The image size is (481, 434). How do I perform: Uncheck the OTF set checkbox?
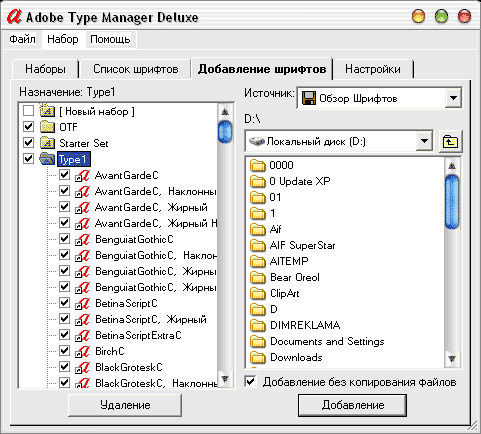[29, 126]
